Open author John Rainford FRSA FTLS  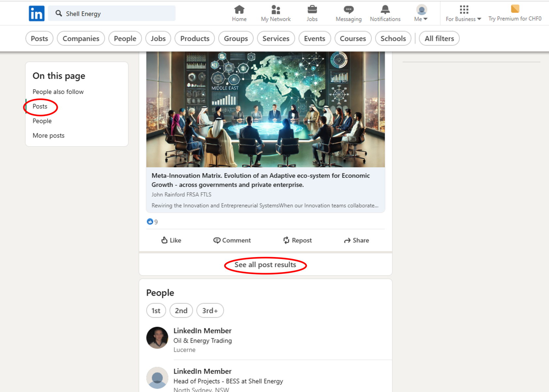coord(181,194)
